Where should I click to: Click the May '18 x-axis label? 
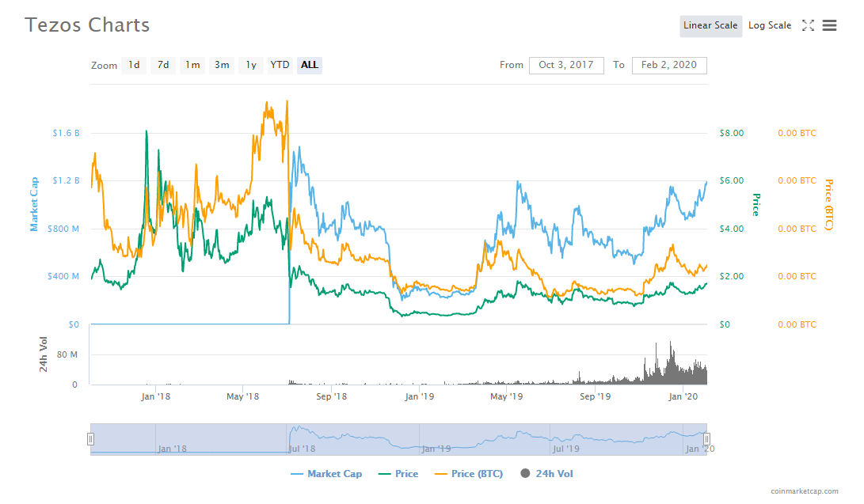coord(242,396)
